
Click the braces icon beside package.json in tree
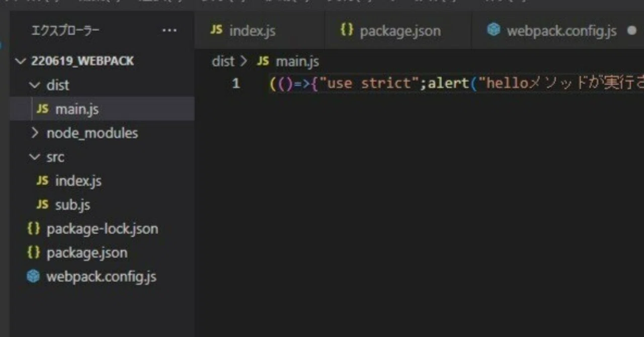(33, 252)
